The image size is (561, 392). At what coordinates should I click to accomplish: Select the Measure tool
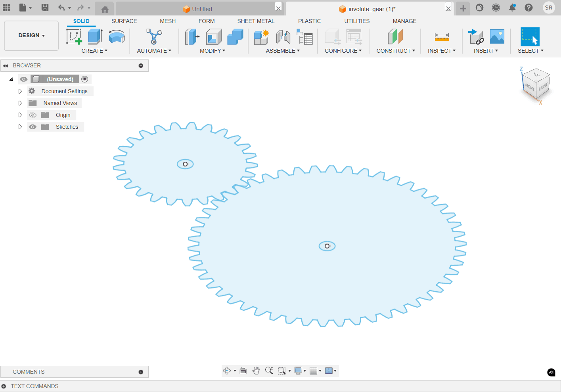point(442,37)
